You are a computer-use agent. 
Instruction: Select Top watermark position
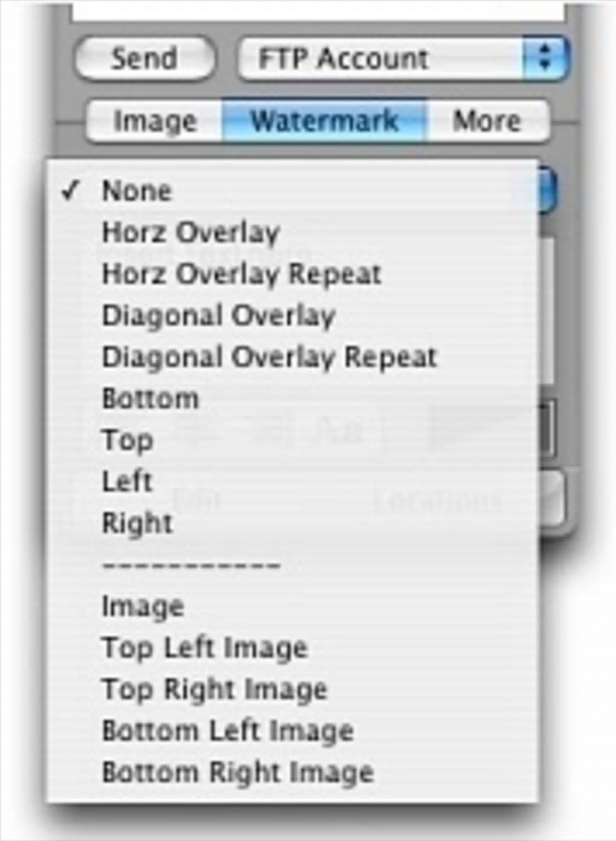tap(127, 440)
